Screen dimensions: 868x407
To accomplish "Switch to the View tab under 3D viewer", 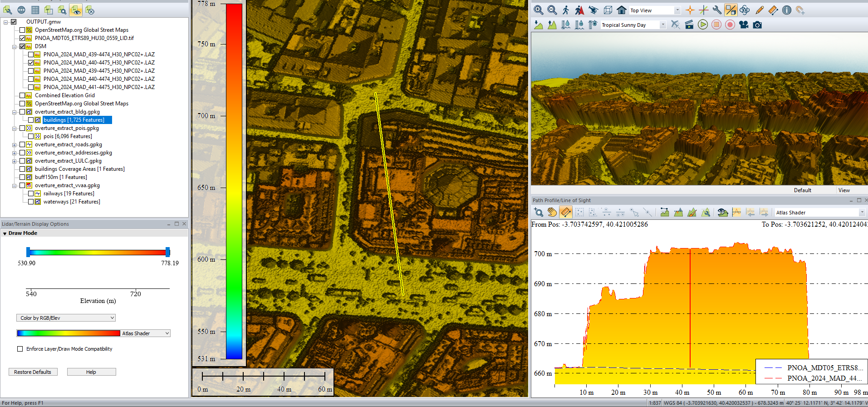I will pos(844,190).
